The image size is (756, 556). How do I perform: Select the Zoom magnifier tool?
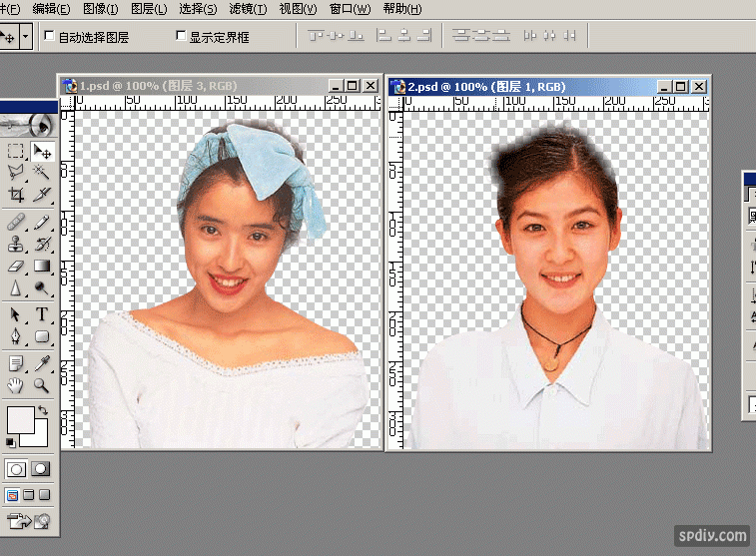point(42,385)
